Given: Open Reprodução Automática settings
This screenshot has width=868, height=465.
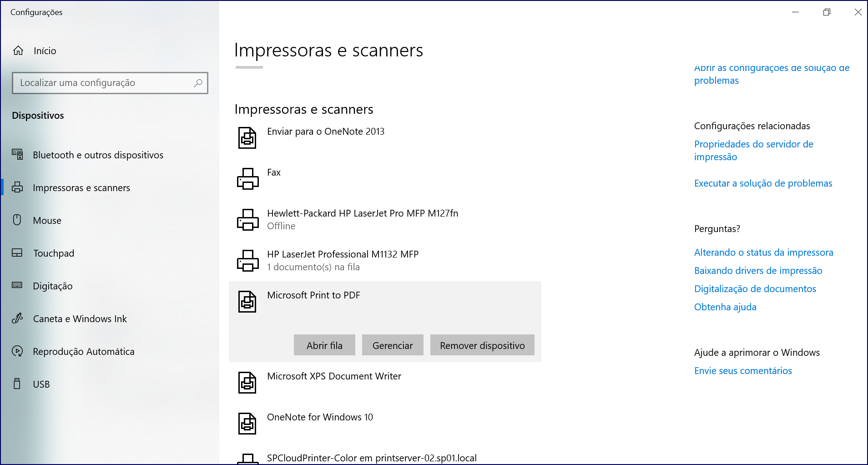Looking at the screenshot, I should [x=84, y=352].
